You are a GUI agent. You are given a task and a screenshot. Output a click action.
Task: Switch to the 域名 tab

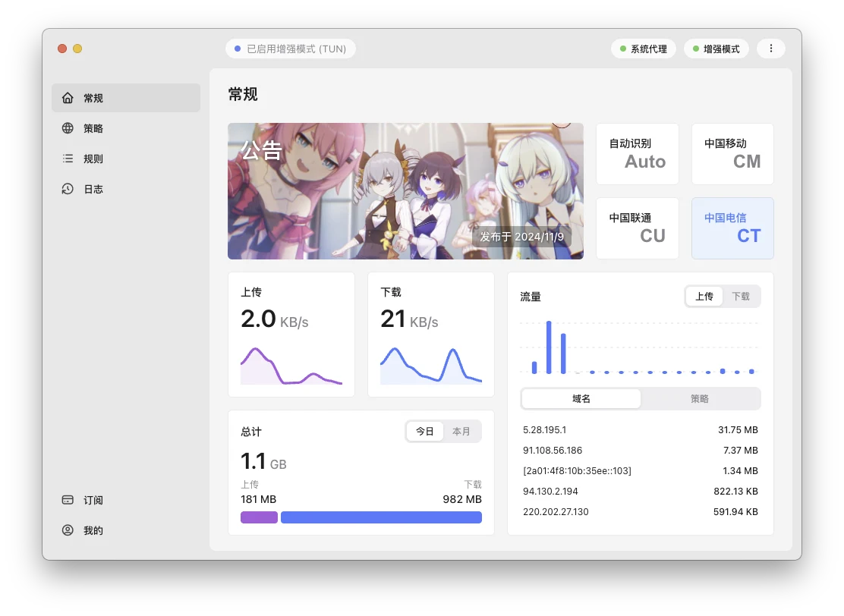pos(581,398)
